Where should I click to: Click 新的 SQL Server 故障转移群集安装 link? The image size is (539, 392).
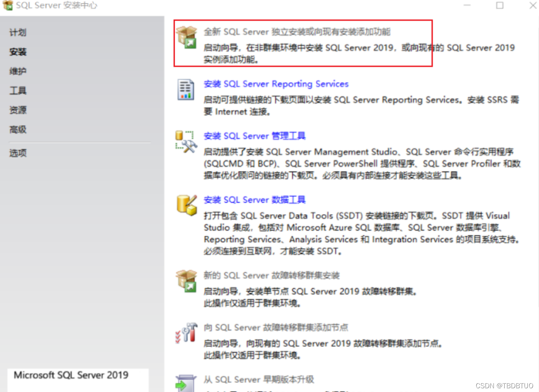tap(272, 275)
